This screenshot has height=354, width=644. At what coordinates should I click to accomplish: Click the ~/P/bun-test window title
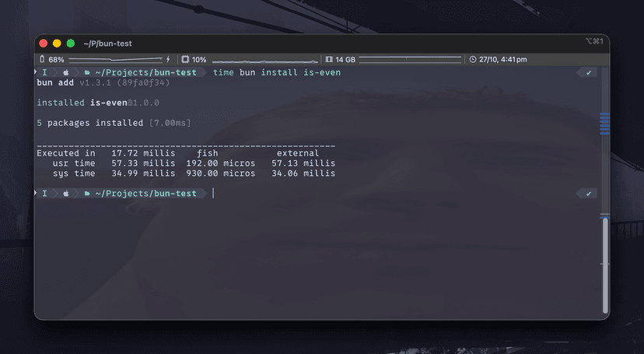[x=107, y=44]
